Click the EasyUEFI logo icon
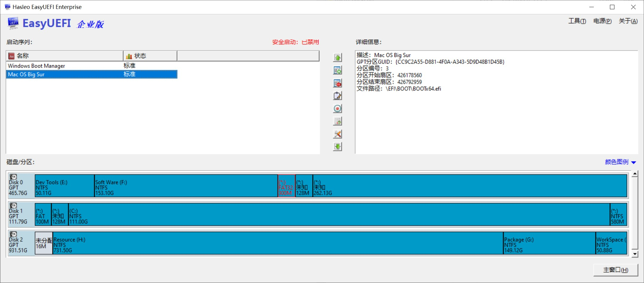Viewport: 644px width, 283px height. coord(13,23)
